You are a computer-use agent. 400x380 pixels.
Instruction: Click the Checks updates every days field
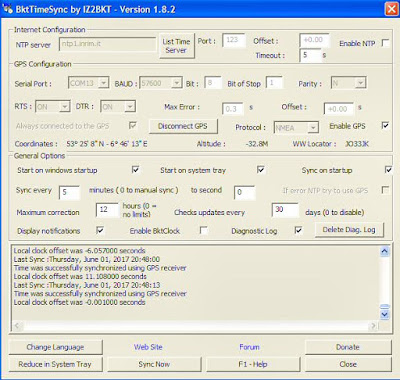(285, 210)
